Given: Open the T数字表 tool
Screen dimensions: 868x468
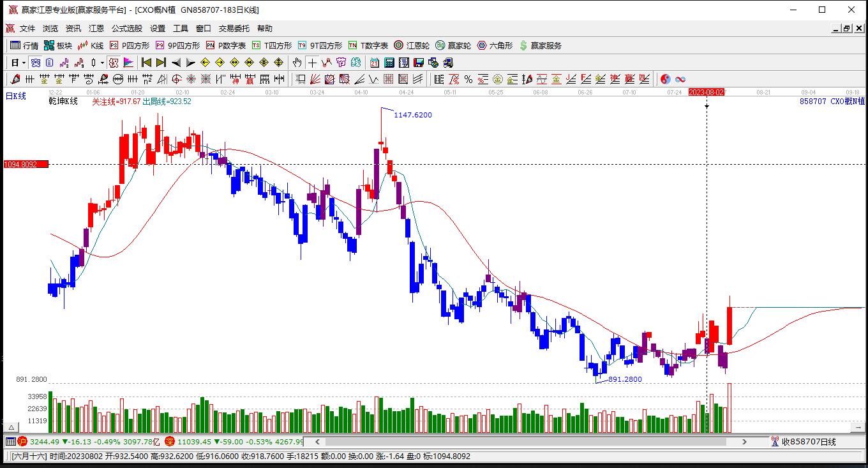Looking at the screenshot, I should click(368, 45).
